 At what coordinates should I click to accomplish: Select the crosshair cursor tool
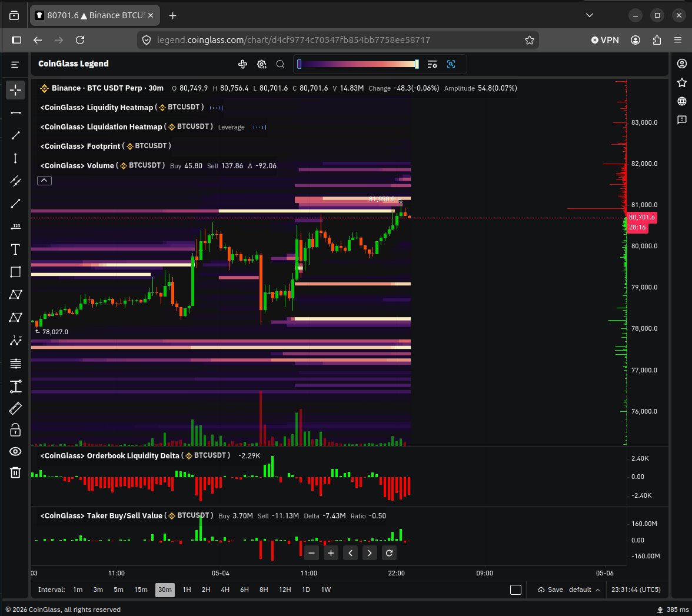click(x=15, y=90)
